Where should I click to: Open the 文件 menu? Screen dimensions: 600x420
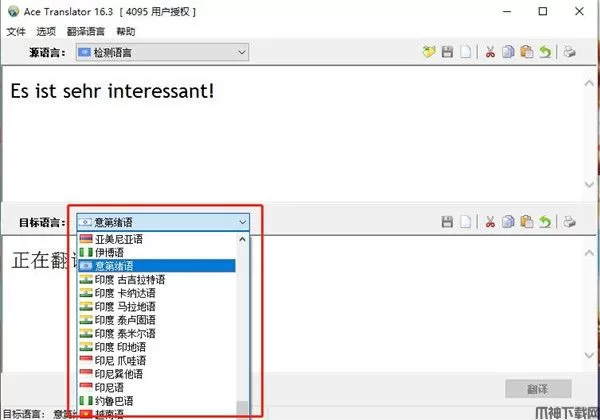point(16,31)
